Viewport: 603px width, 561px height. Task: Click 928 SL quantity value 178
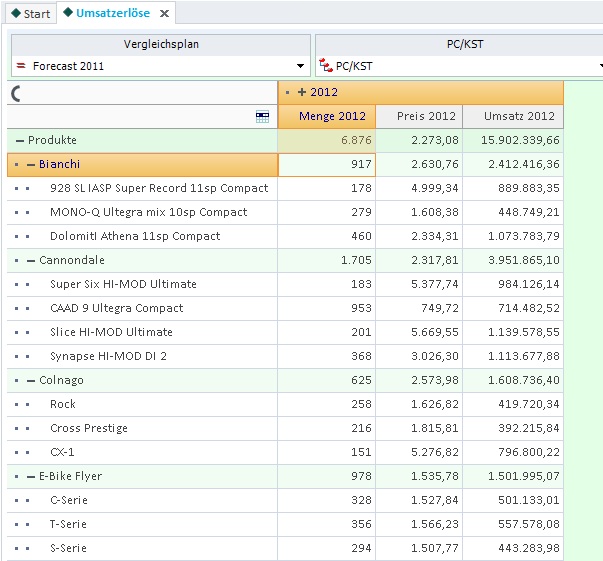pyautogui.click(x=326, y=188)
